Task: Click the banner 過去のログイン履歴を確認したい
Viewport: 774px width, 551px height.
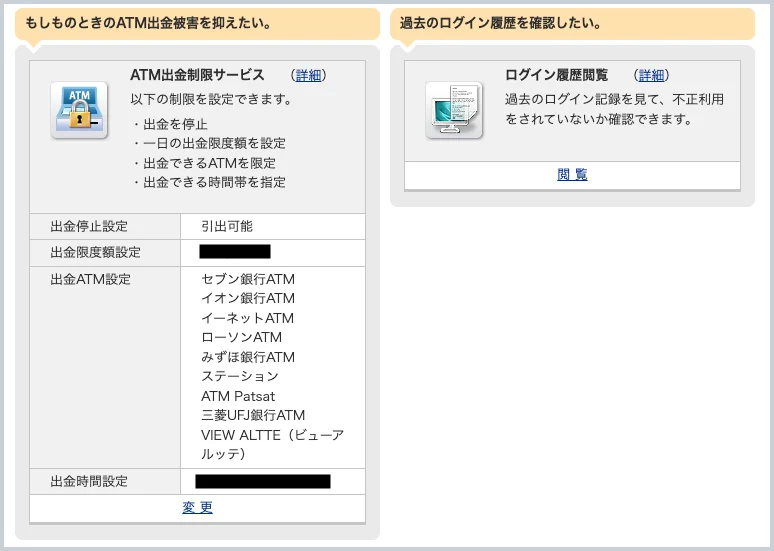Action: point(572,23)
